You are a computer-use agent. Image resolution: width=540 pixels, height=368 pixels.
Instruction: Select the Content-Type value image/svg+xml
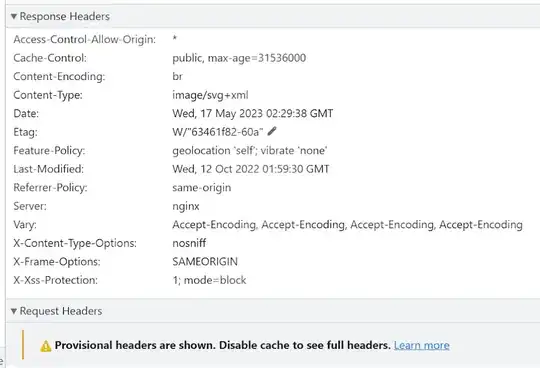pyautogui.click(x=210, y=95)
